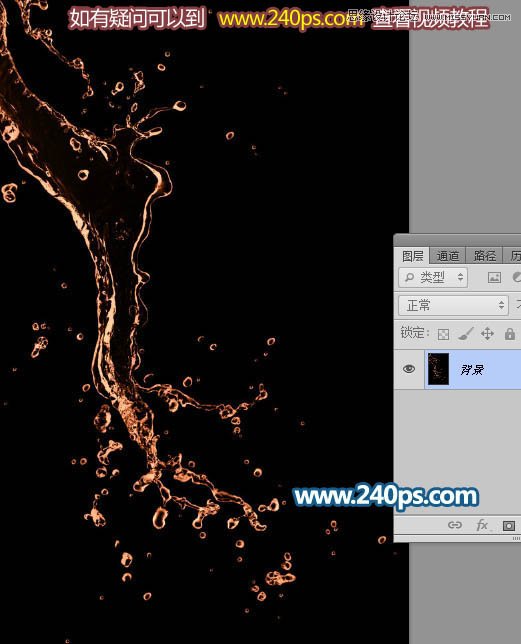Lock layer position with the move-arrows icon
This screenshot has width=521, height=644.
pyautogui.click(x=487, y=334)
